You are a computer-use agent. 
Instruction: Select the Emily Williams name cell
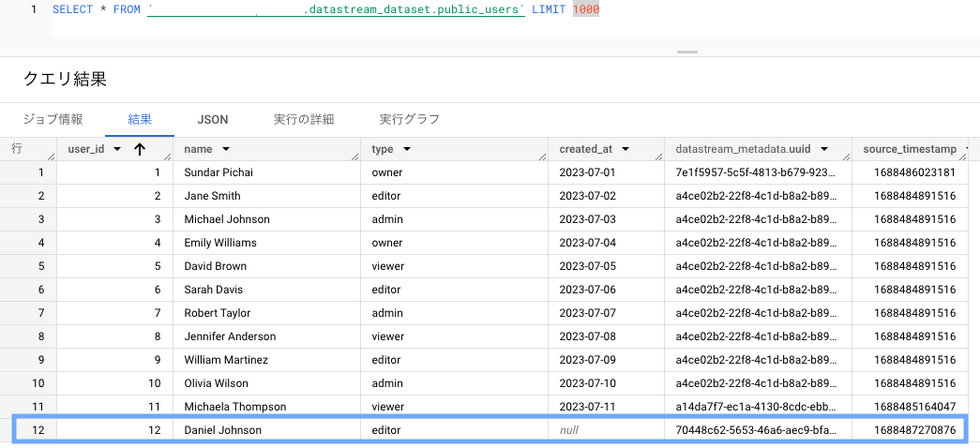pyautogui.click(x=267, y=243)
